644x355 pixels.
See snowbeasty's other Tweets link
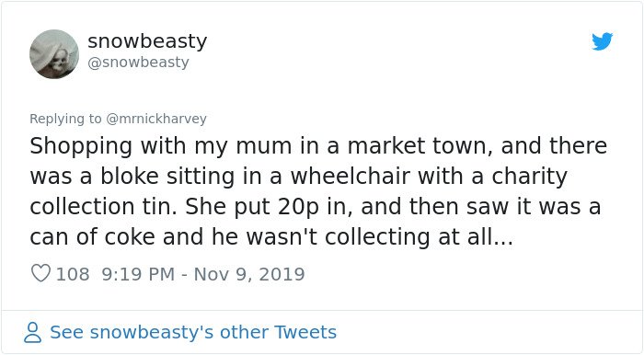[x=193, y=332]
